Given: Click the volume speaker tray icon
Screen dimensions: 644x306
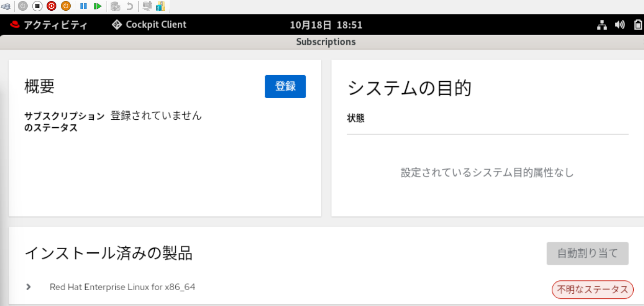Looking at the screenshot, I should 620,25.
